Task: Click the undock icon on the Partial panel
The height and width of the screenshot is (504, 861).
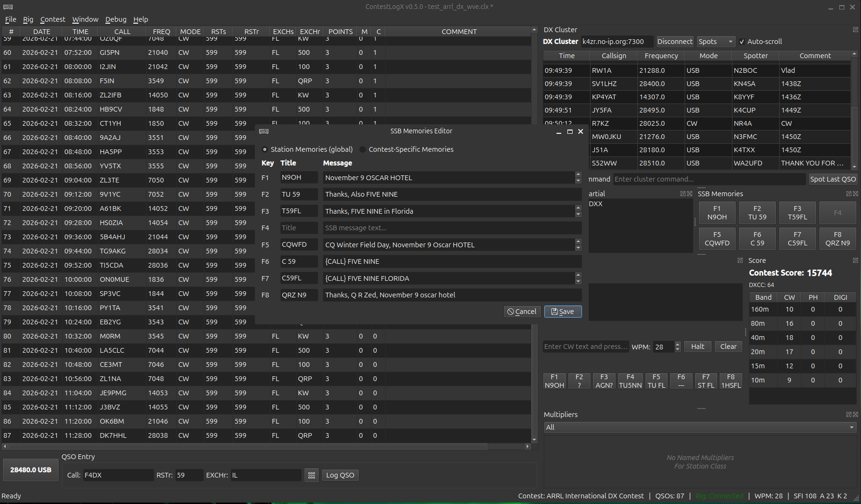Action: pos(682,193)
